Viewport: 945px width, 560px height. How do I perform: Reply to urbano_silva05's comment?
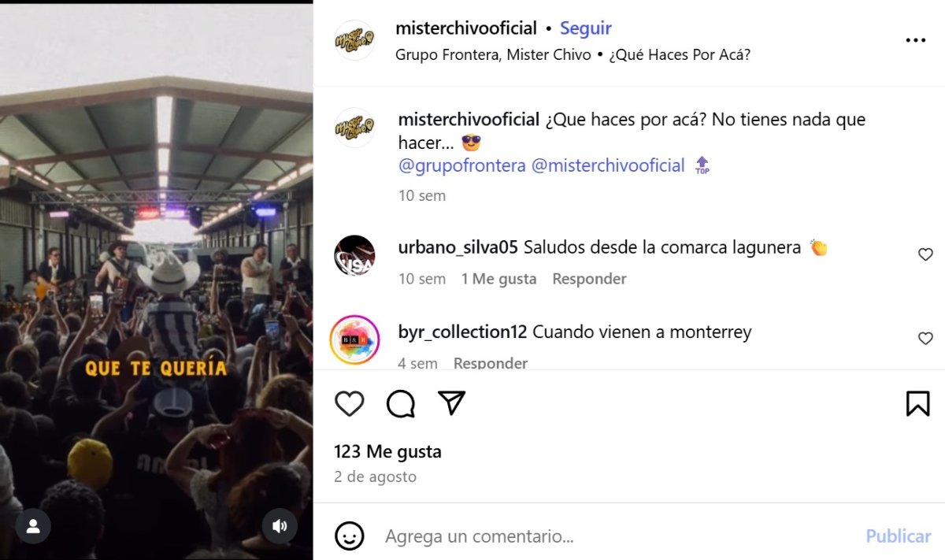[589, 279]
